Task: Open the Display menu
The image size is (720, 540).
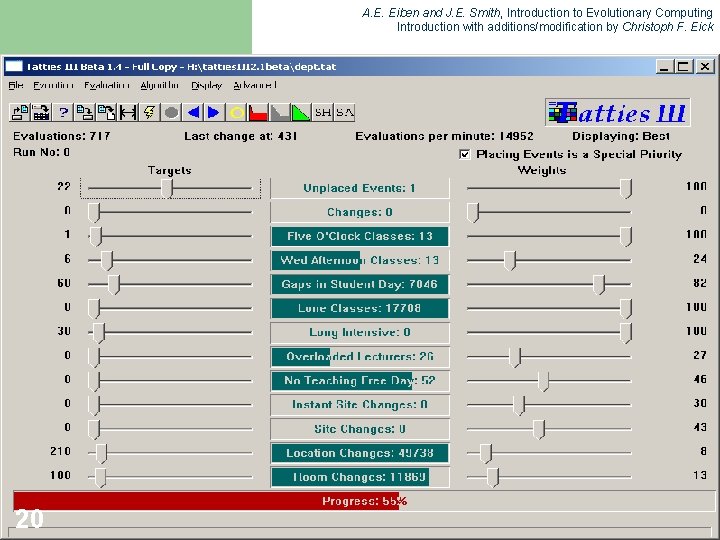Action: pos(207,85)
